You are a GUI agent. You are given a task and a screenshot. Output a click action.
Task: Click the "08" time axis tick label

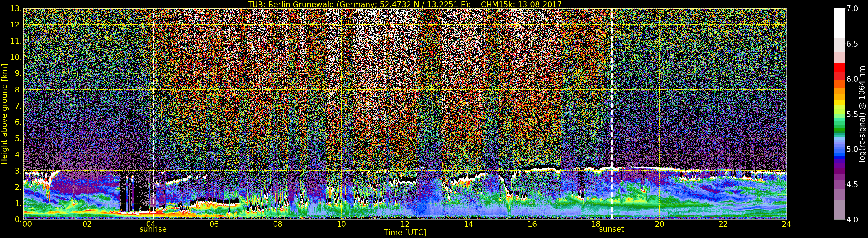(x=278, y=224)
